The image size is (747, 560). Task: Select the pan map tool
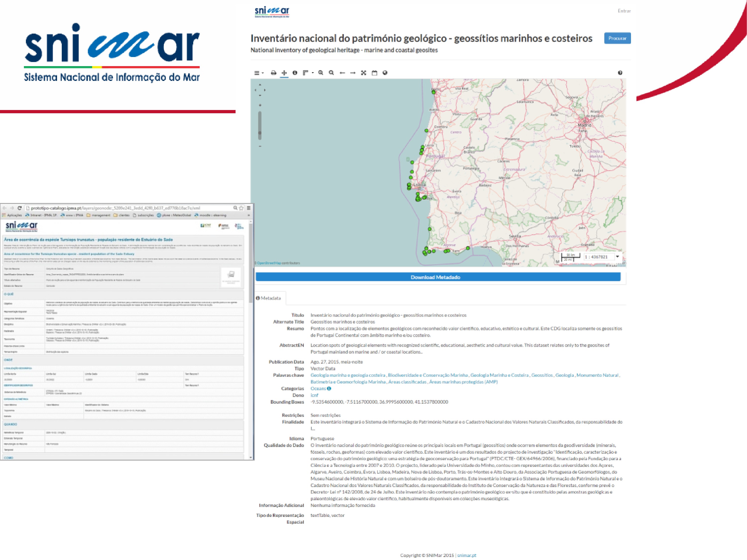pos(284,73)
